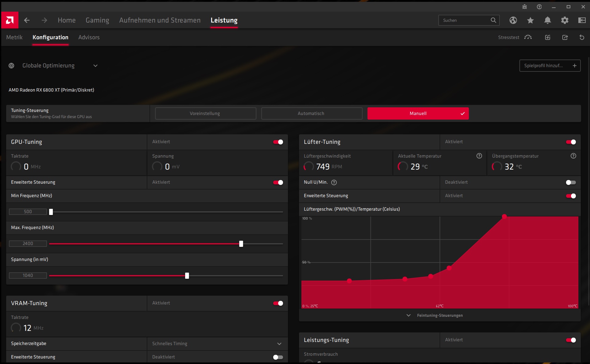This screenshot has height=364, width=590.
Task: Toggle the Null U/Min. switch
Action: pos(571,182)
